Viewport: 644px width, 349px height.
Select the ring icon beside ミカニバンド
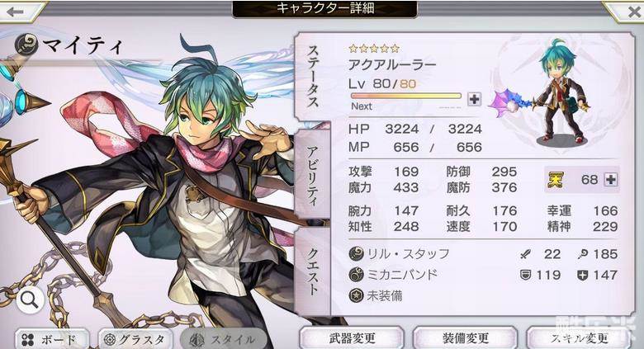coord(356,274)
